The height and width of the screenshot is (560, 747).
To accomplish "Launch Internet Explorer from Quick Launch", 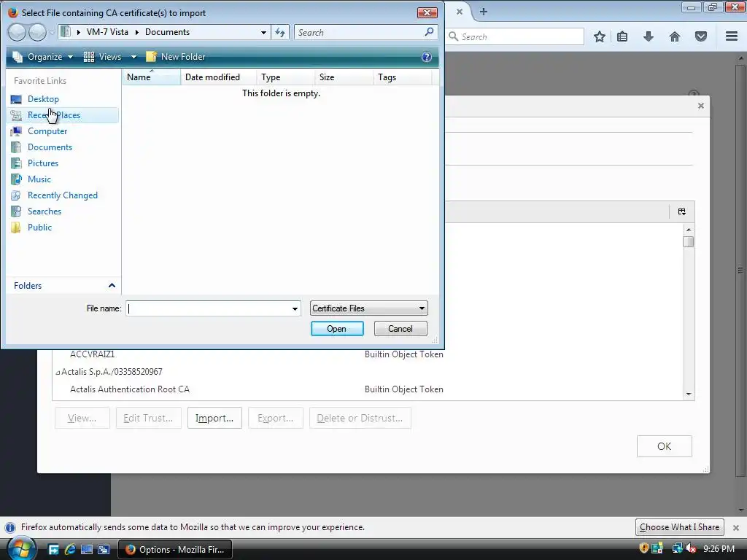I will (x=70, y=550).
